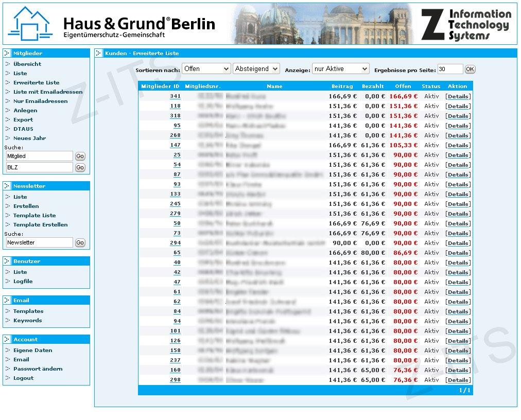The width and height of the screenshot is (521, 420).
Task: Open member ID 298 link
Action: [175, 380]
